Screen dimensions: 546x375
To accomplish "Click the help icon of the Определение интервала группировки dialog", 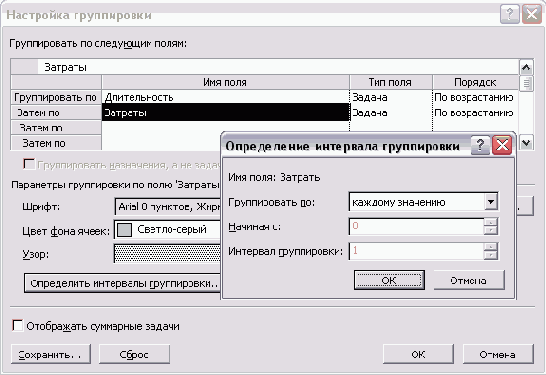I will [x=481, y=145].
